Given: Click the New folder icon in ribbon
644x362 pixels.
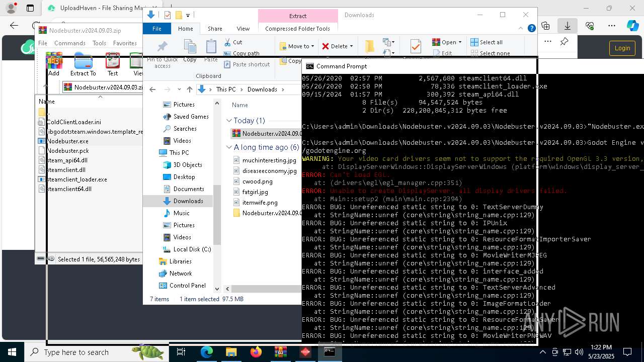Looking at the screenshot, I should point(370,46).
